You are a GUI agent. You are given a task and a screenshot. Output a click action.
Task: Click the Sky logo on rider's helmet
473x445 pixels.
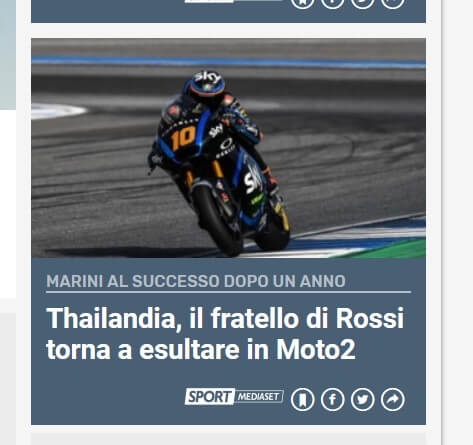tap(207, 77)
